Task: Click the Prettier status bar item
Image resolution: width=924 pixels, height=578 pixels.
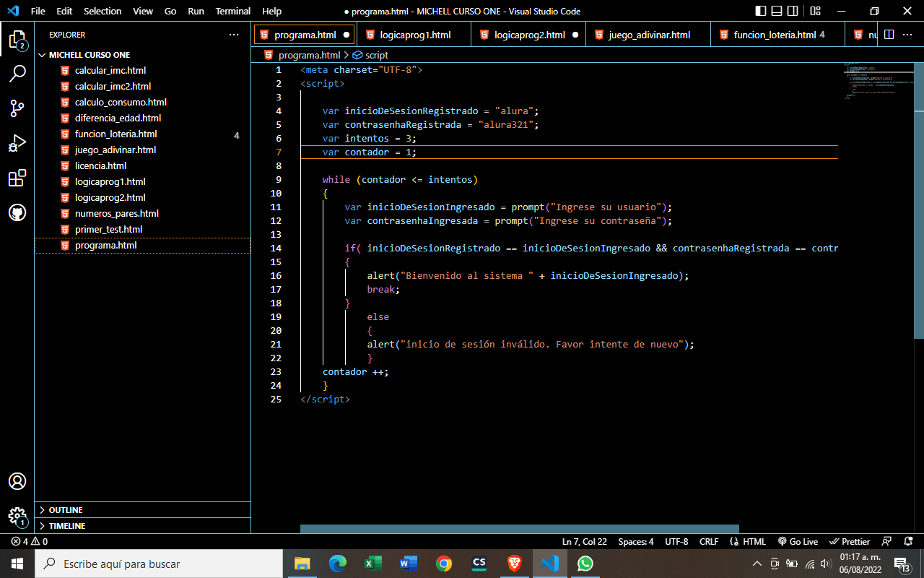Action: tap(850, 541)
